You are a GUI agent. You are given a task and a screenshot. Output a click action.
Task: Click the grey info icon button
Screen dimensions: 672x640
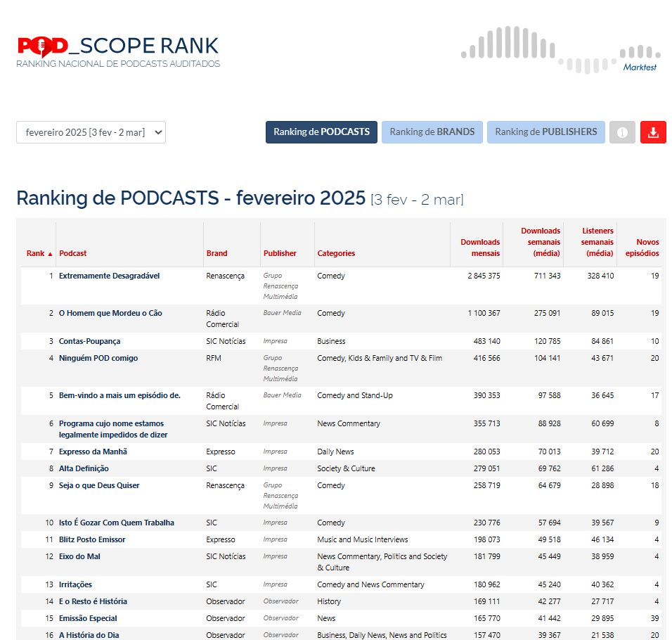point(622,132)
